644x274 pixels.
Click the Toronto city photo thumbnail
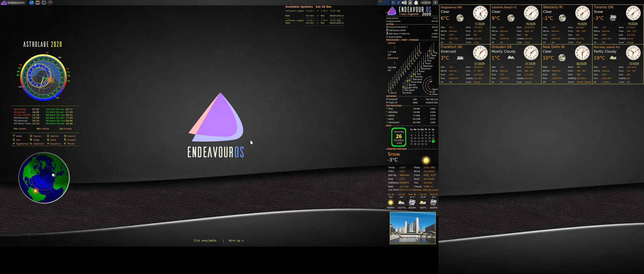[412, 228]
